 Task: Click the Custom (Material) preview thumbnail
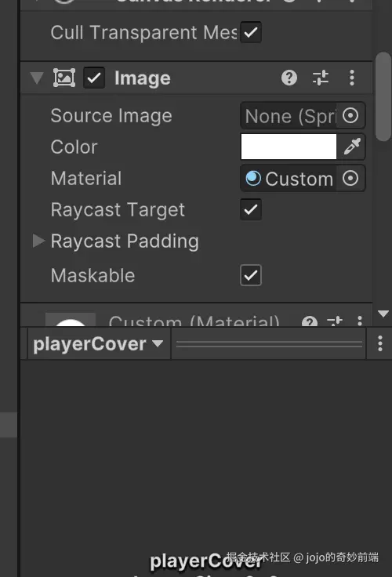tap(71, 320)
